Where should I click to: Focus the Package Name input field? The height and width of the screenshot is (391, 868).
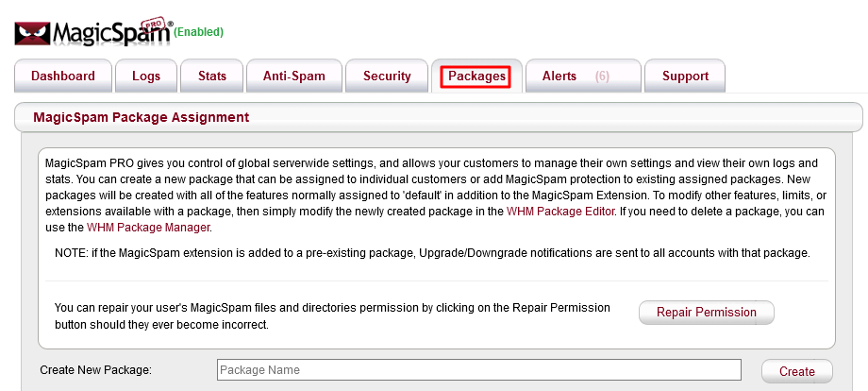(x=478, y=370)
